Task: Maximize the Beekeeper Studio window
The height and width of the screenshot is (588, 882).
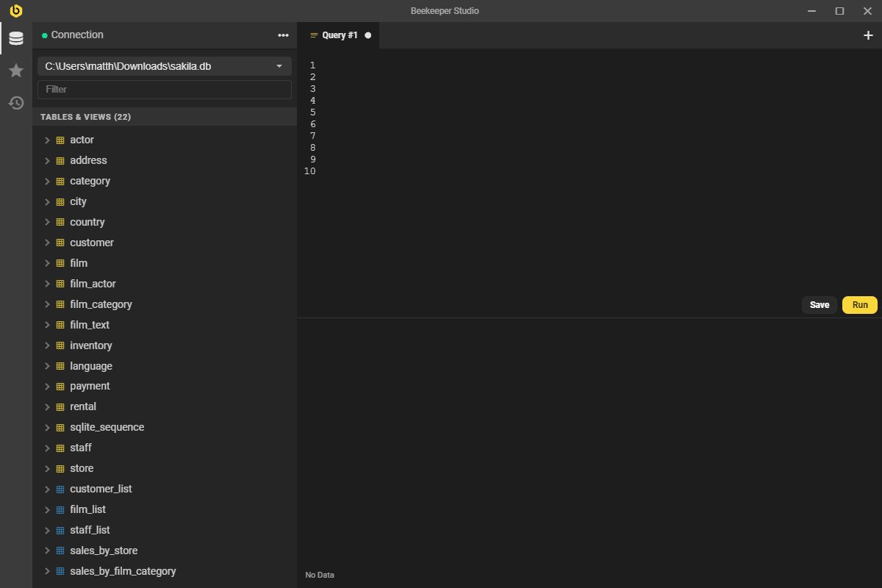Action: [839, 11]
